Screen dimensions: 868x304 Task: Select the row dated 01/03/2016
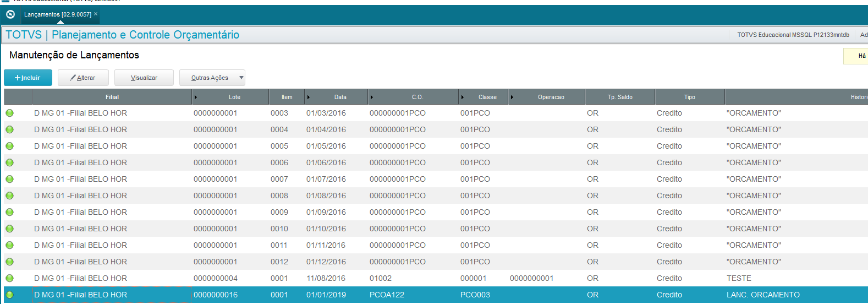436,113
